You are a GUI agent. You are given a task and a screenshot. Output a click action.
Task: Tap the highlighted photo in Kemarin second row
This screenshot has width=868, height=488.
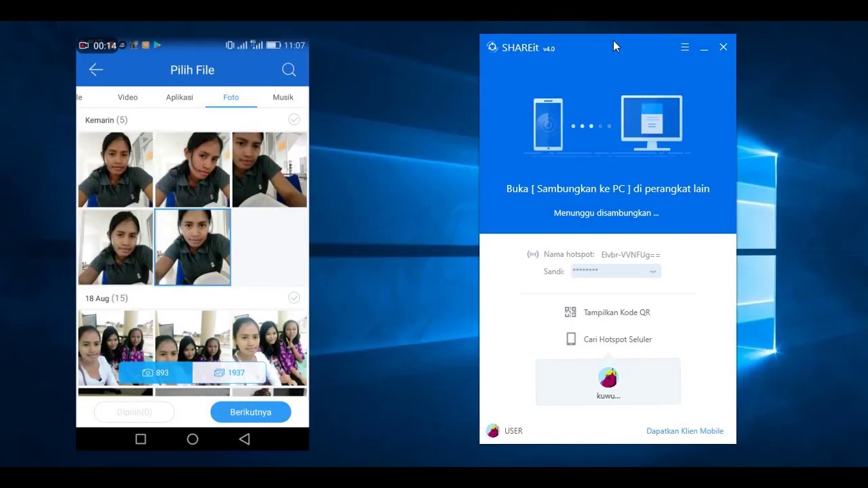click(x=193, y=247)
